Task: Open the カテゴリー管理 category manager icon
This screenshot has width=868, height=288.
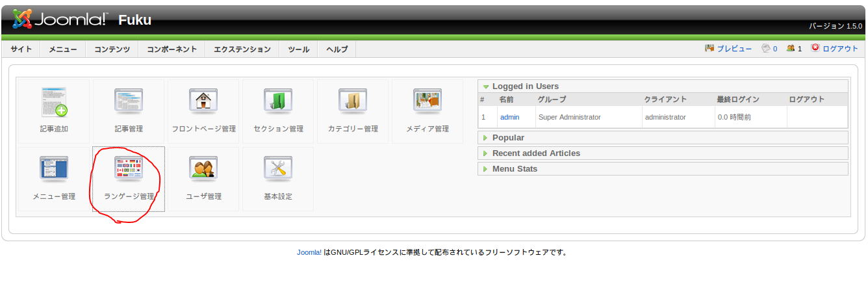Action: click(353, 111)
